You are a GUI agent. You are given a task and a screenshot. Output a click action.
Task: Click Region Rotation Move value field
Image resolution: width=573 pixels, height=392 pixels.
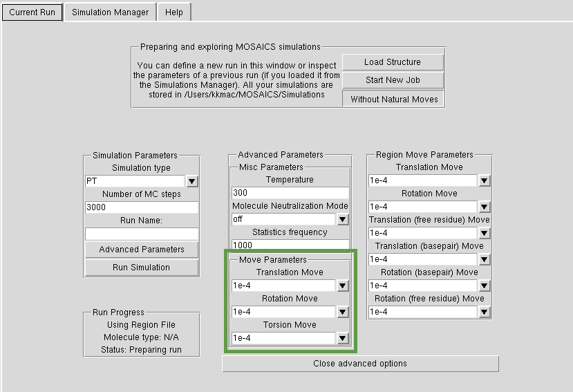(x=423, y=207)
